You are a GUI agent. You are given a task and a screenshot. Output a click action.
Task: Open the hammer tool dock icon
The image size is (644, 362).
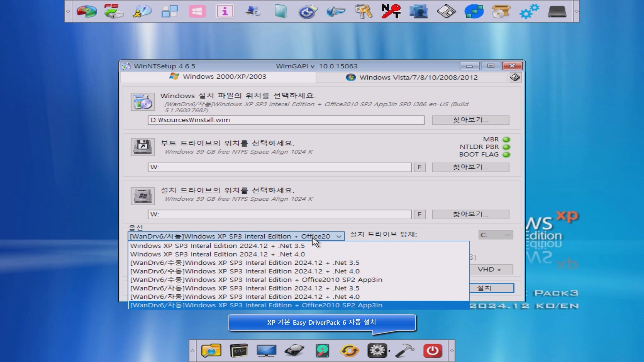click(x=405, y=351)
